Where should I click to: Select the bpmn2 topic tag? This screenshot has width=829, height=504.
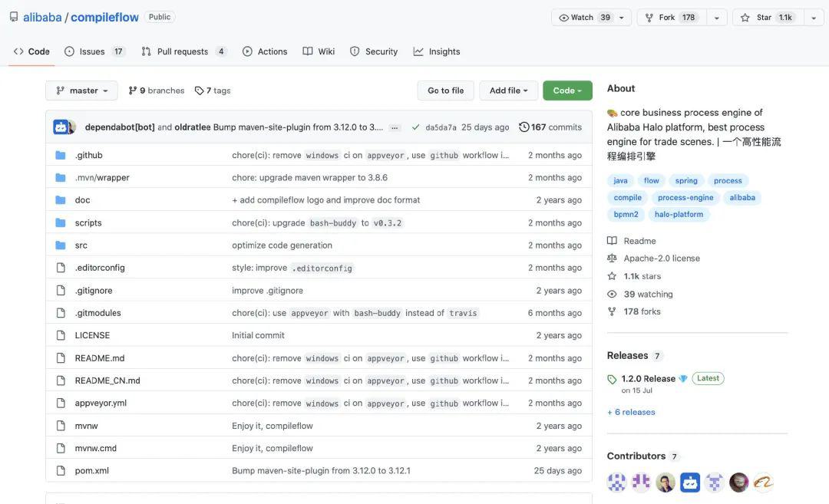click(626, 215)
